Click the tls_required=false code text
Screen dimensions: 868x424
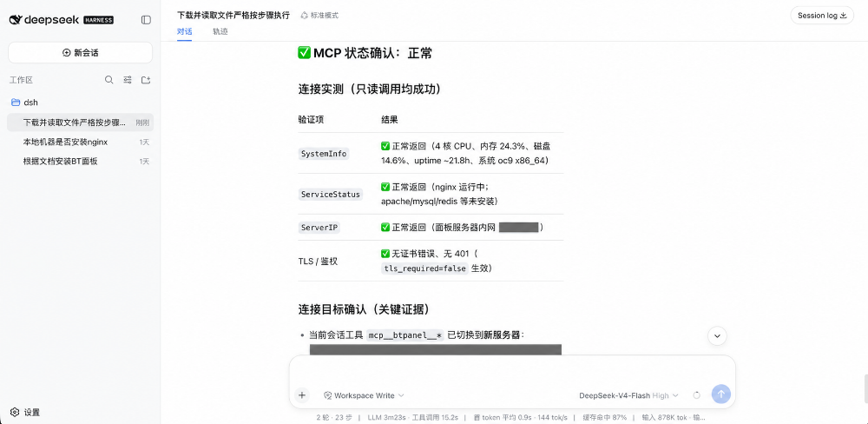pos(424,268)
